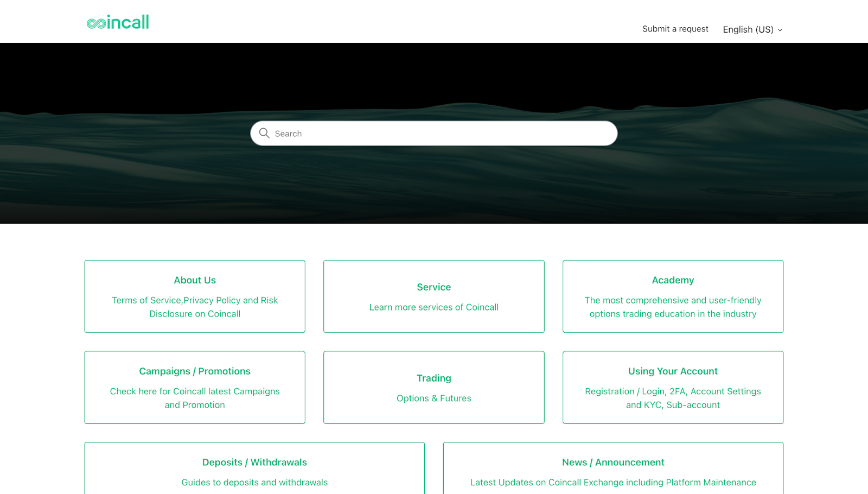Expand the English (US) language dropdown
The width and height of the screenshot is (868, 494).
pos(752,29)
